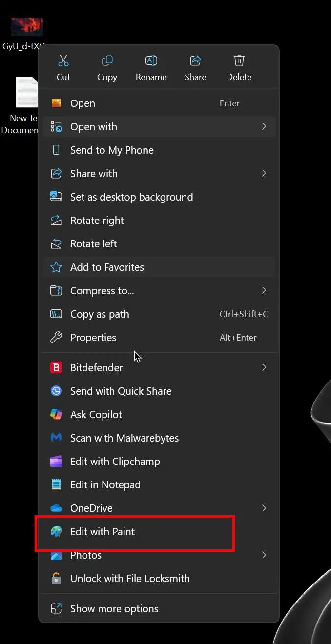Click the Rename icon
331x644 pixels.
pos(151,60)
